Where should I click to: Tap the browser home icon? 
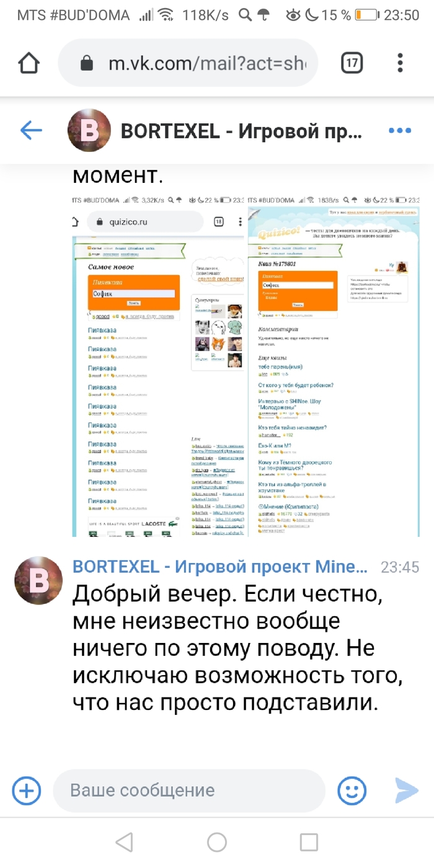[x=29, y=63]
